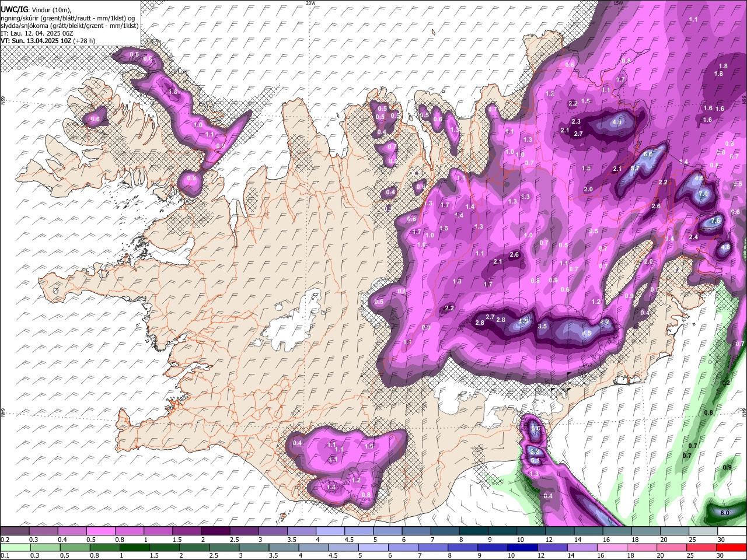Click the '2.4' value near the east coast

tap(693, 237)
